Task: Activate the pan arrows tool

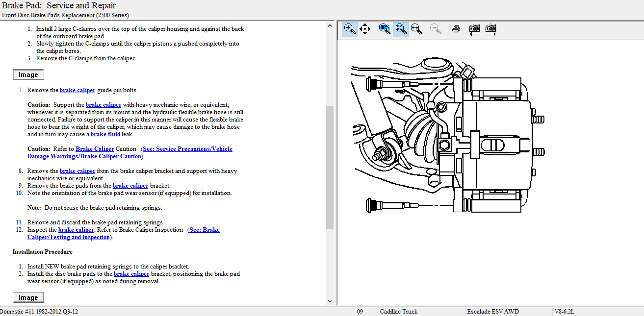Action: tap(365, 29)
